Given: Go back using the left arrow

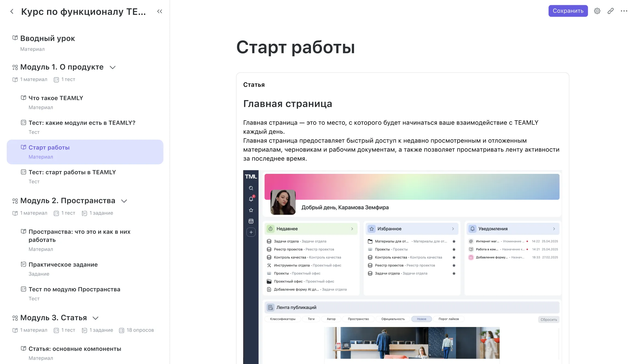Looking at the screenshot, I should tap(12, 11).
